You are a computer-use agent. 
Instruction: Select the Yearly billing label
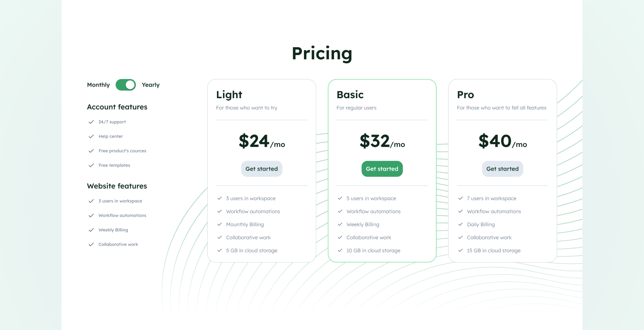[150, 85]
